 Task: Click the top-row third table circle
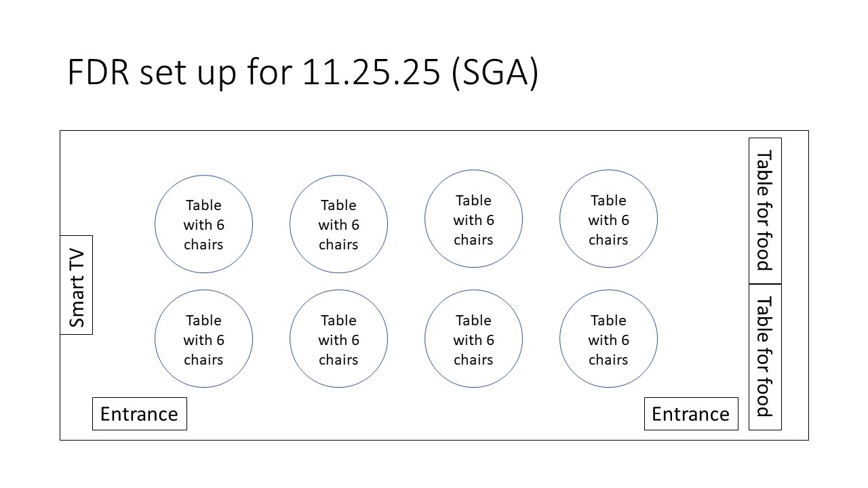pos(473,219)
